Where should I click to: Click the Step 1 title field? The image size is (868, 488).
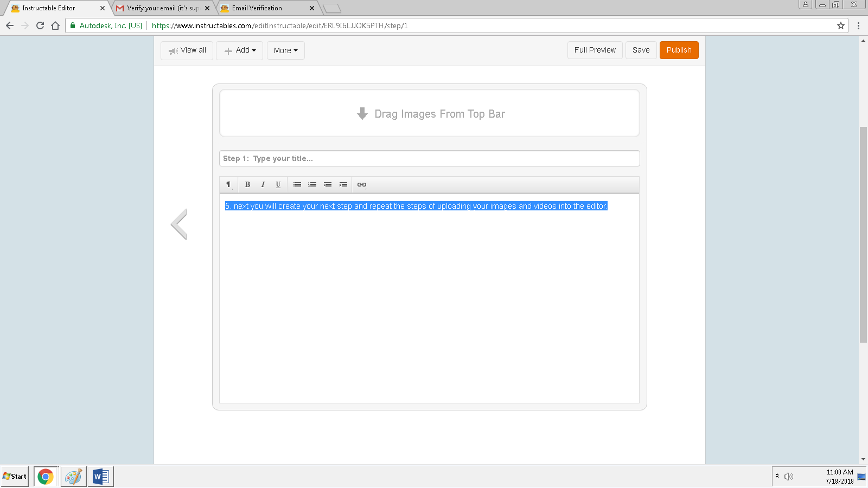(430, 158)
